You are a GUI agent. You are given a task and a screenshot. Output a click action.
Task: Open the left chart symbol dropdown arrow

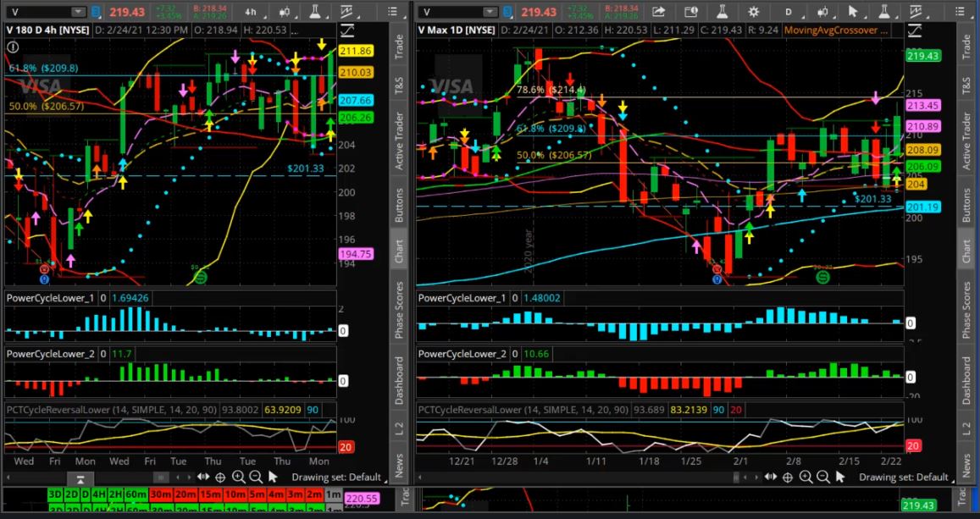point(78,11)
